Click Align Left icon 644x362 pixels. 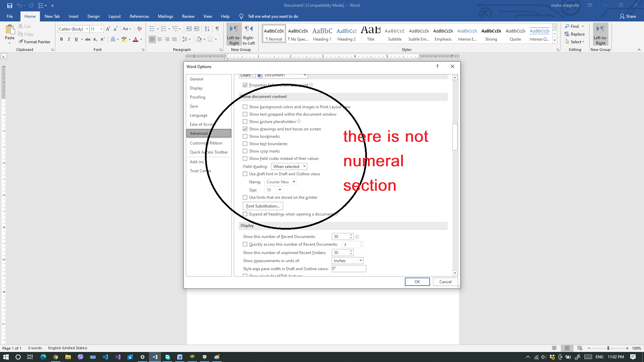[152, 39]
